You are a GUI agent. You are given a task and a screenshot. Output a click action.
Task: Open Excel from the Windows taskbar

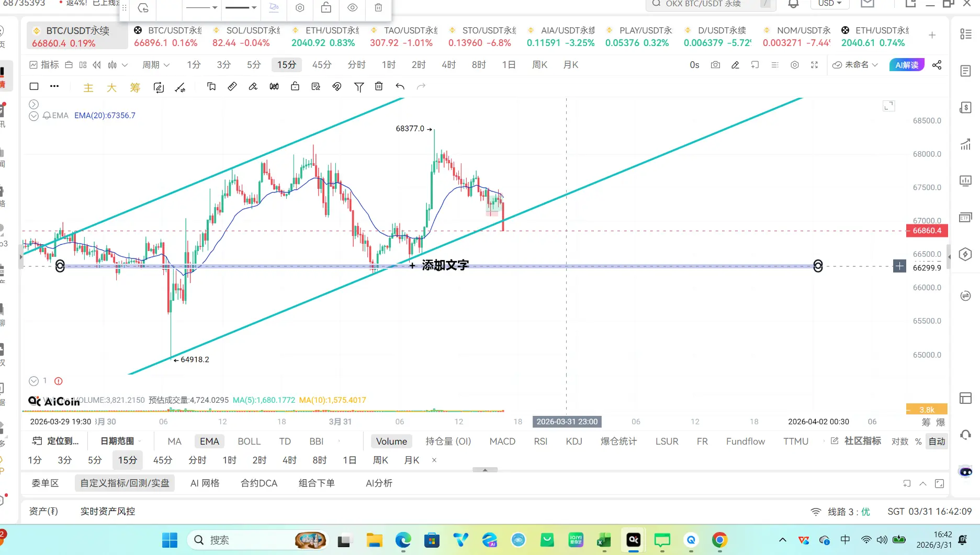point(604,540)
